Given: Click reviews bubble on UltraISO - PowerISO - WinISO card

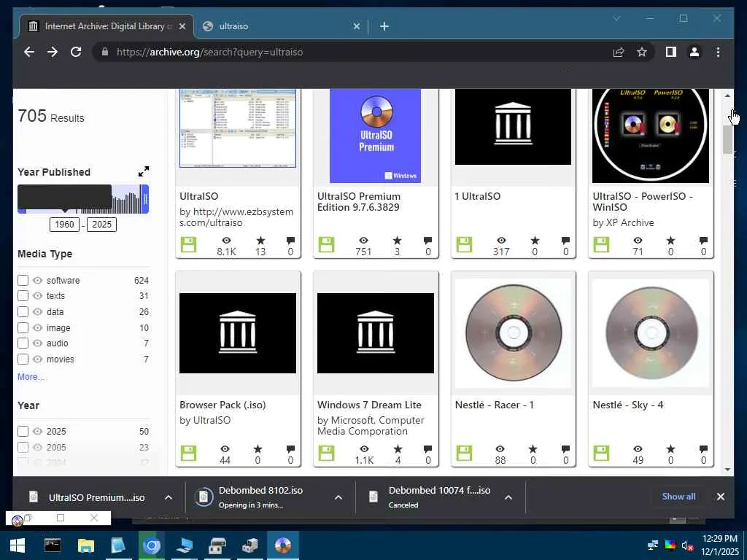Looking at the screenshot, I should coord(703,241).
